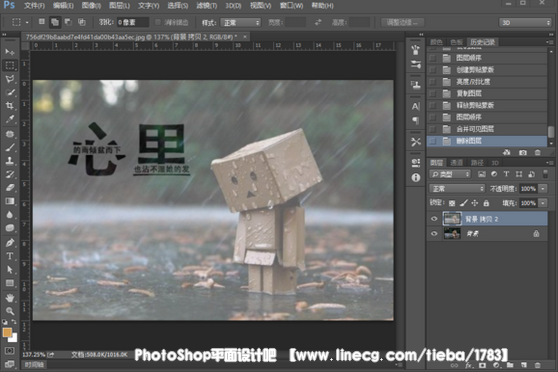This screenshot has height=372, width=558.
Task: Select the Move tool
Action: [x=10, y=52]
